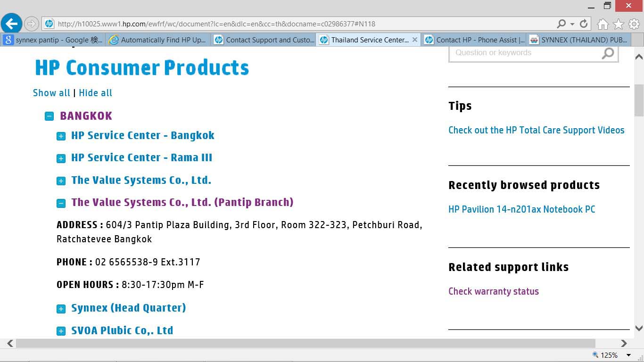Collapse Value Systems Pantip Branch minus icon

pyautogui.click(x=61, y=203)
